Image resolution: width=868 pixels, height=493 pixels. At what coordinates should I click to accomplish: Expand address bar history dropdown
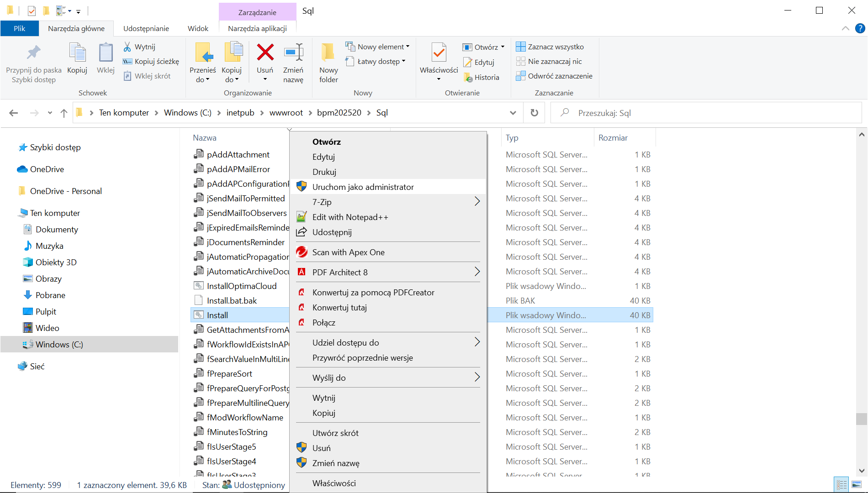click(513, 113)
